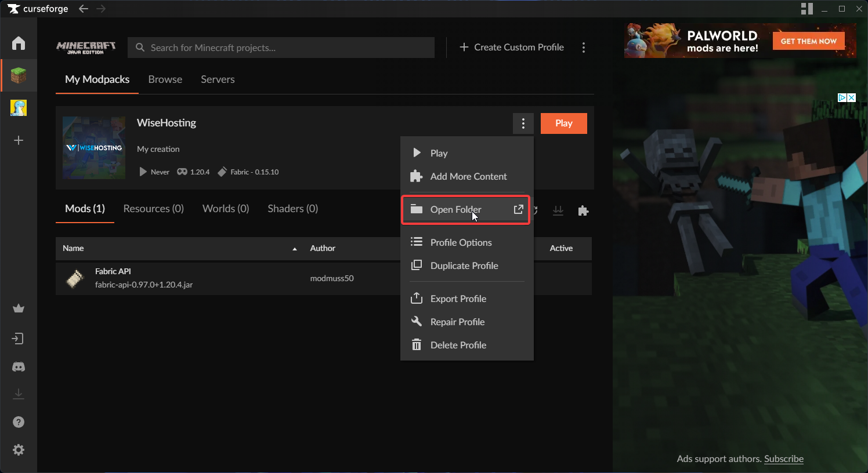Screen dimensions: 868x473
Task: Click the Palworld mods banner ad
Action: 740,41
